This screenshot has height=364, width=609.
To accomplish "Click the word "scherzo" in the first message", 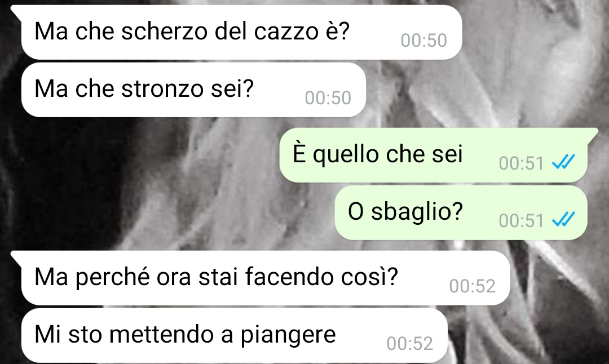I will pos(165,31).
